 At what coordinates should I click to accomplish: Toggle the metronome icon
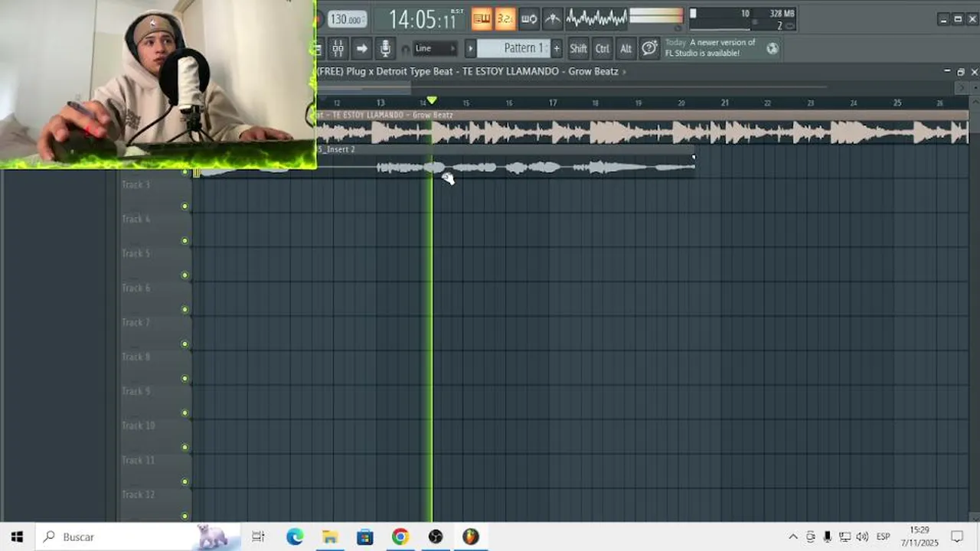(552, 18)
